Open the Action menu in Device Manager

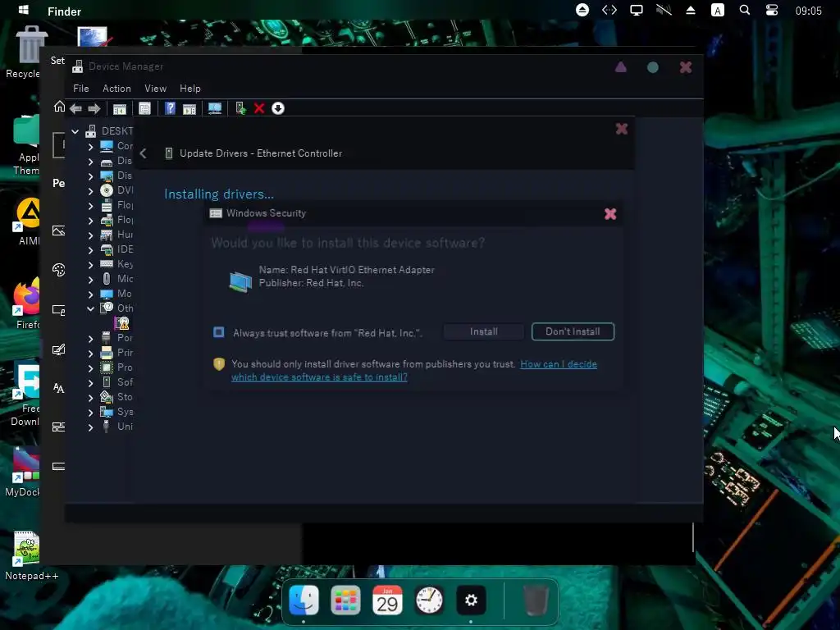tap(116, 89)
